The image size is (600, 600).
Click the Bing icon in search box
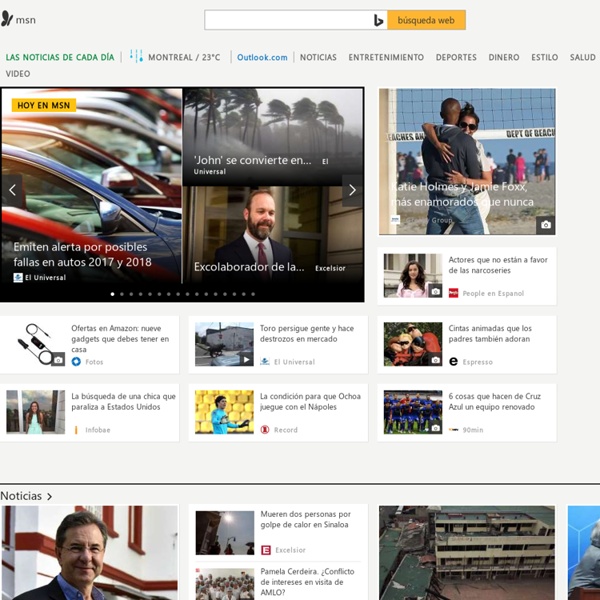pyautogui.click(x=379, y=20)
